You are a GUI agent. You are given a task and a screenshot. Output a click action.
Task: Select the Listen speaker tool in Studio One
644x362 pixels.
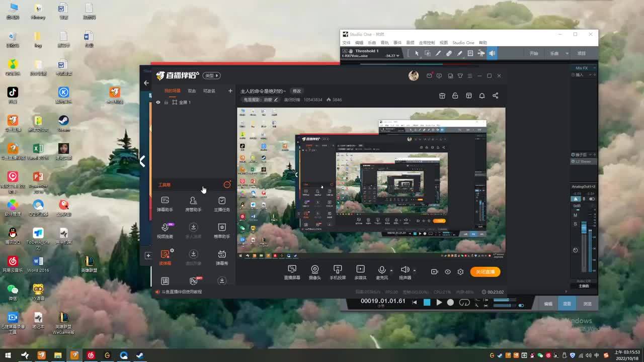[492, 53]
